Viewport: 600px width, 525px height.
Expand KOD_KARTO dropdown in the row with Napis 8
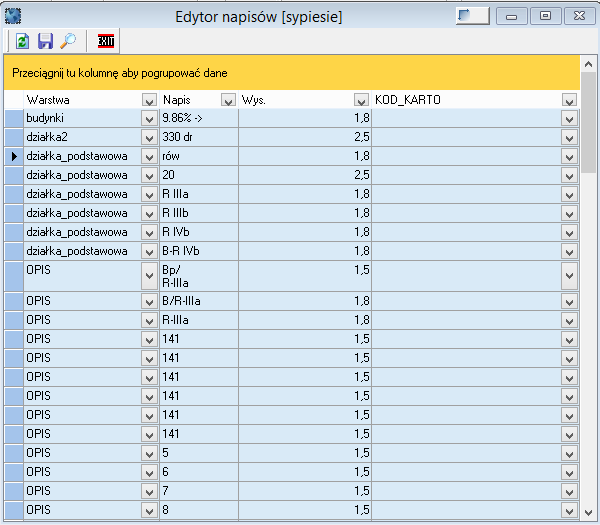pos(569,510)
